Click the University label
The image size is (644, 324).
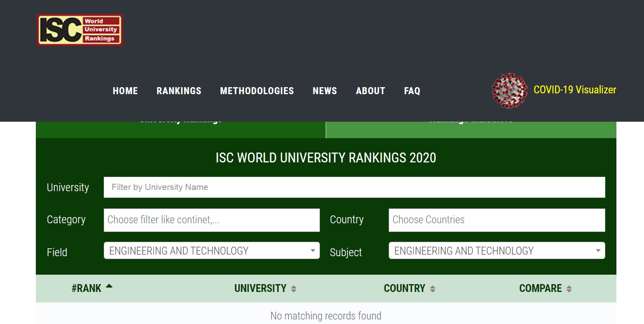click(68, 187)
